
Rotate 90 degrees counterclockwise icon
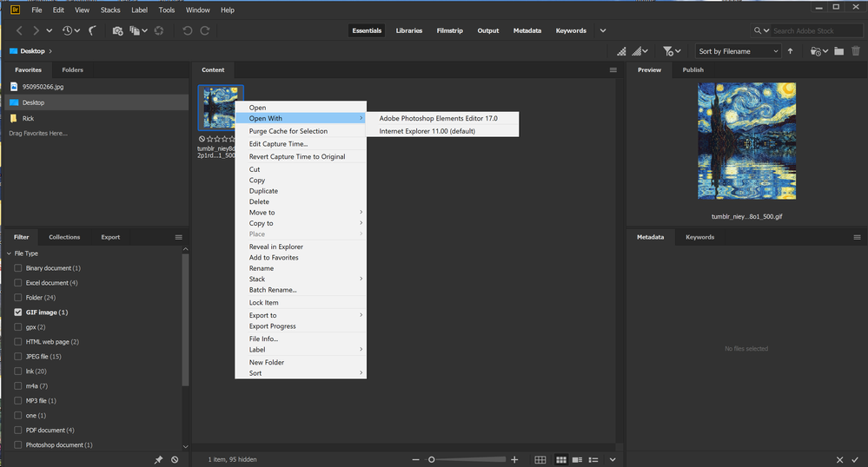click(x=188, y=31)
